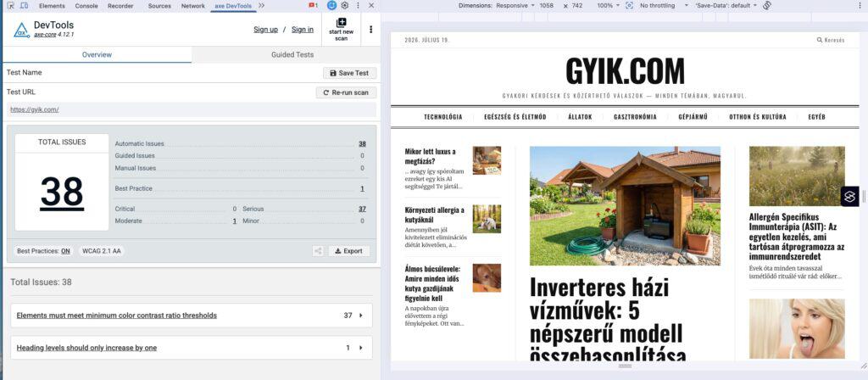Viewport: 868px width, 380px height.
Task: Click the garden well house main image
Action: [x=625, y=206]
